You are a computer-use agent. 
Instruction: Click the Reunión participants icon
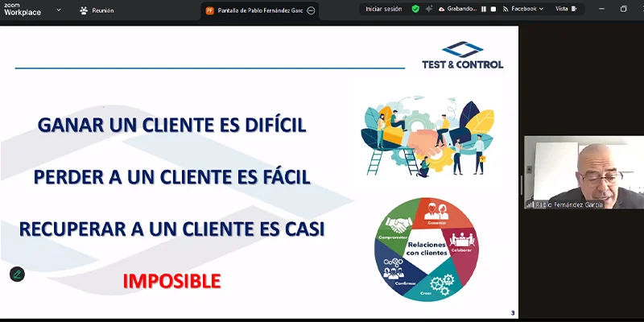(85, 10)
